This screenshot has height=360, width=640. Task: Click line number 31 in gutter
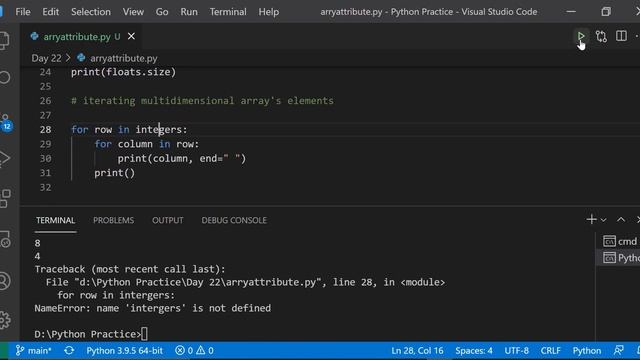46,173
